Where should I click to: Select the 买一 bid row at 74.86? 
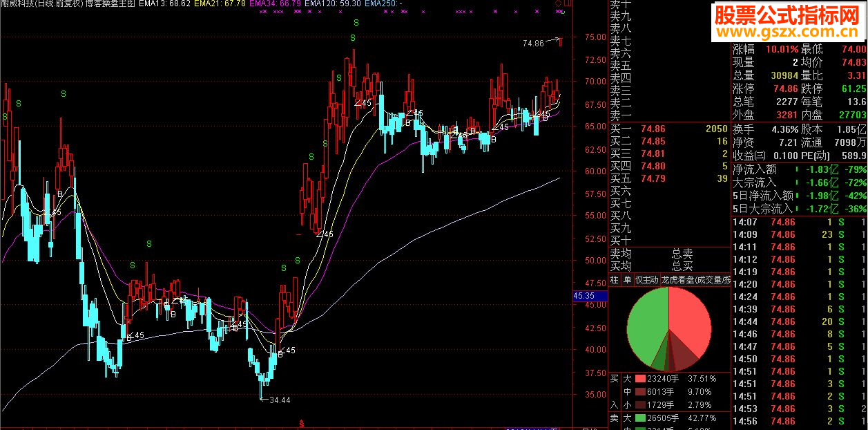[x=669, y=129]
